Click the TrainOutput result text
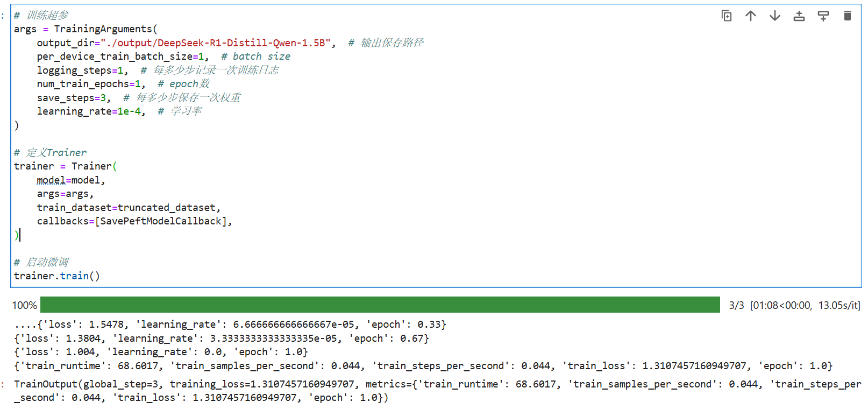This screenshot has width=868, height=409. (x=46, y=384)
